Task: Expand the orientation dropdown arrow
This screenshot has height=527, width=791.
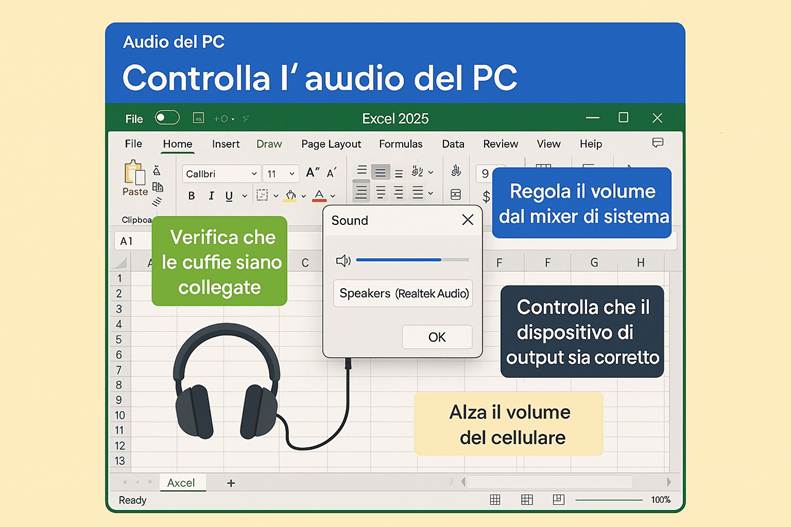Action: [431, 172]
